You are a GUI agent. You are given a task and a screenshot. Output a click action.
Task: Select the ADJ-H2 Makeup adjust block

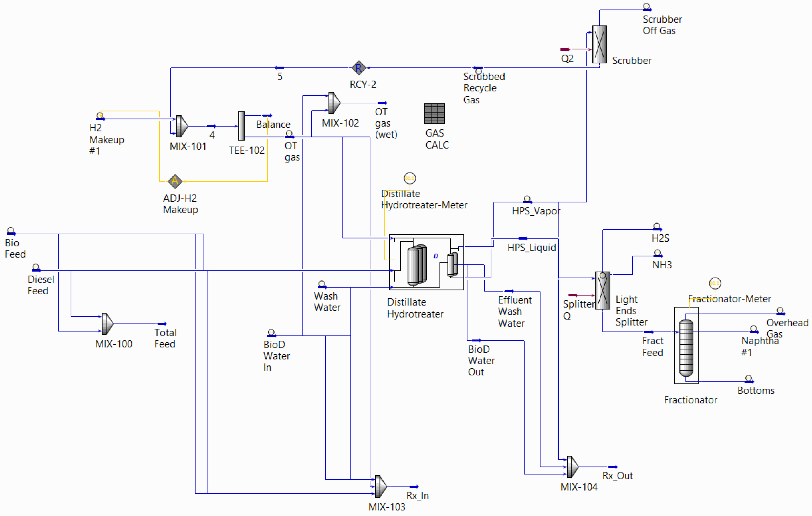click(x=175, y=181)
